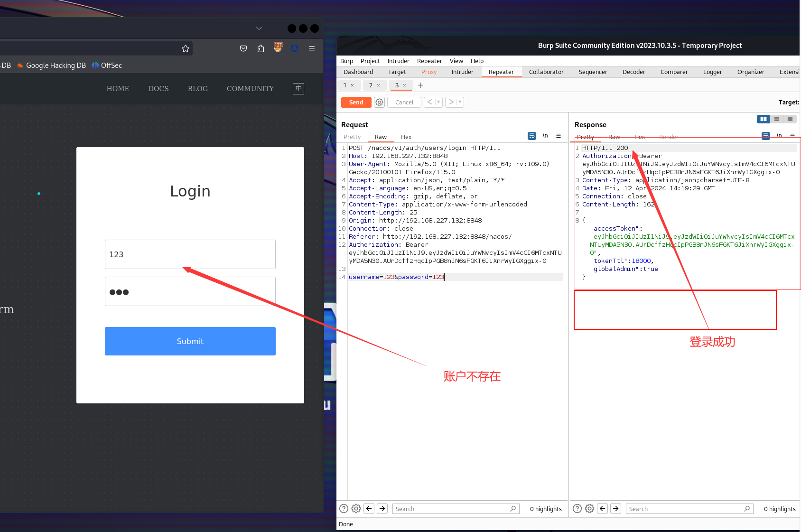The height and width of the screenshot is (532, 801).
Task: Toggle non-printable characters (\n) in Response panel
Action: tap(779, 136)
